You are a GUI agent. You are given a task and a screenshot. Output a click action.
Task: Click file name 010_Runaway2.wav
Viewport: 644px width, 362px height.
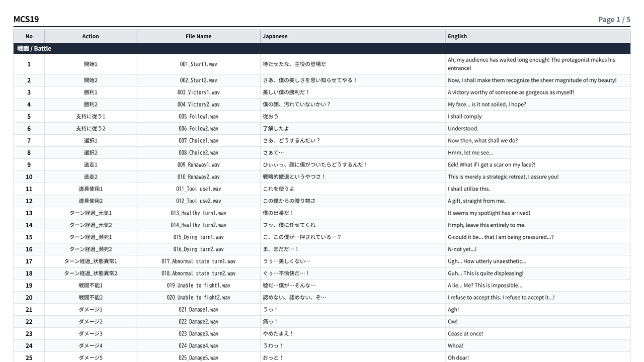click(198, 177)
